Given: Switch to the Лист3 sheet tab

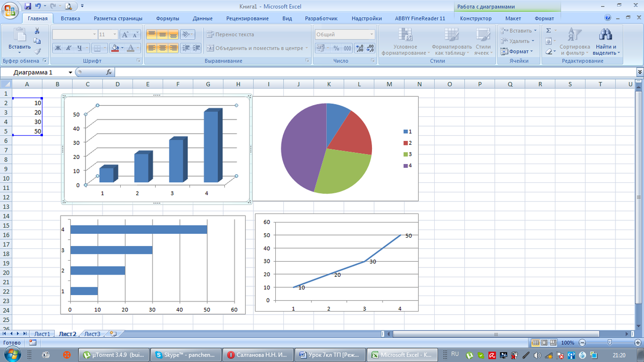Looking at the screenshot, I should 92,334.
